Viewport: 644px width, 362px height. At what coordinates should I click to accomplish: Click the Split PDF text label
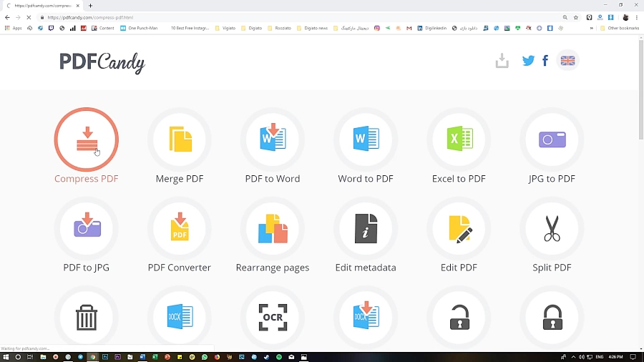click(x=552, y=268)
